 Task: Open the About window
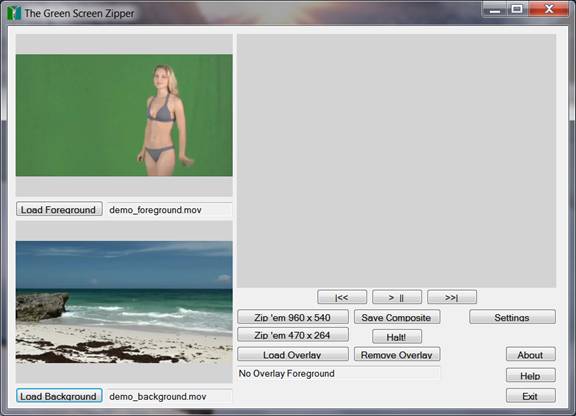coord(530,355)
